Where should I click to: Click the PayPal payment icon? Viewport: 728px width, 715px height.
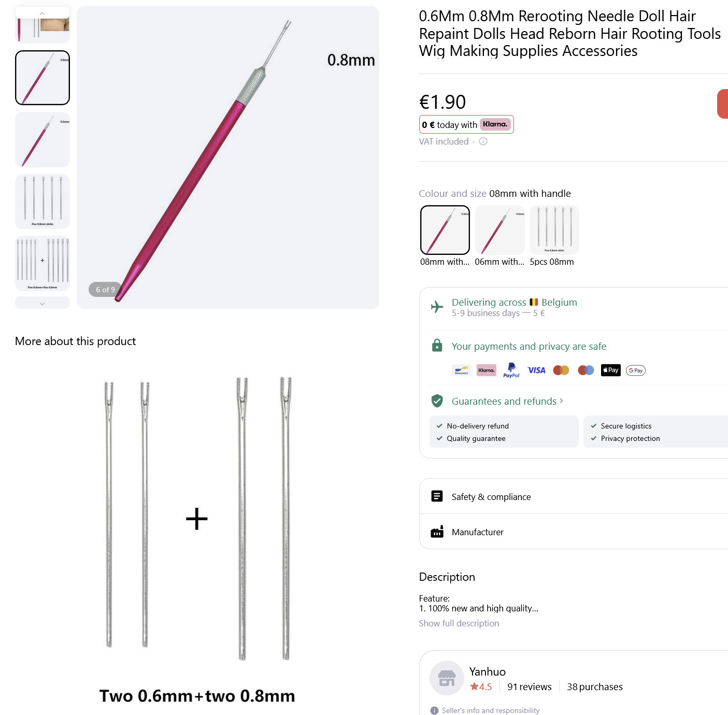pos(511,370)
